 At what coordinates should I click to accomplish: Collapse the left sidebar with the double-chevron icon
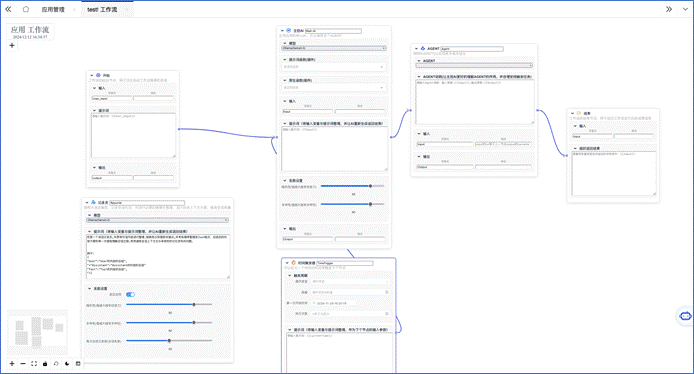tap(8, 9)
